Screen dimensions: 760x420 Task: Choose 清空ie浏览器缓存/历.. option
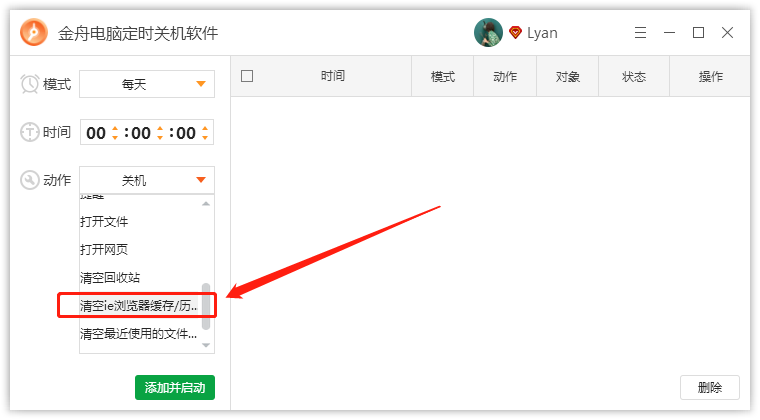tap(139, 306)
